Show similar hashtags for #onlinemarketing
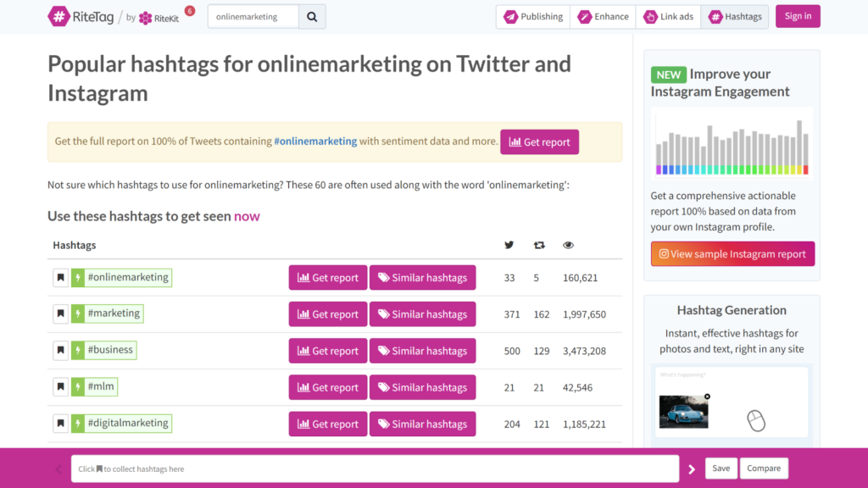 422,278
